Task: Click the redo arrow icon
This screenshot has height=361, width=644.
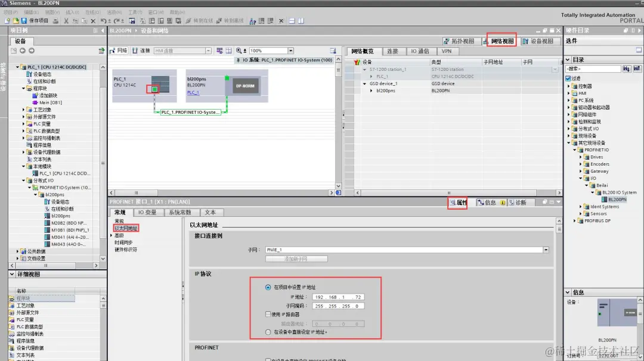Action: click(x=116, y=20)
